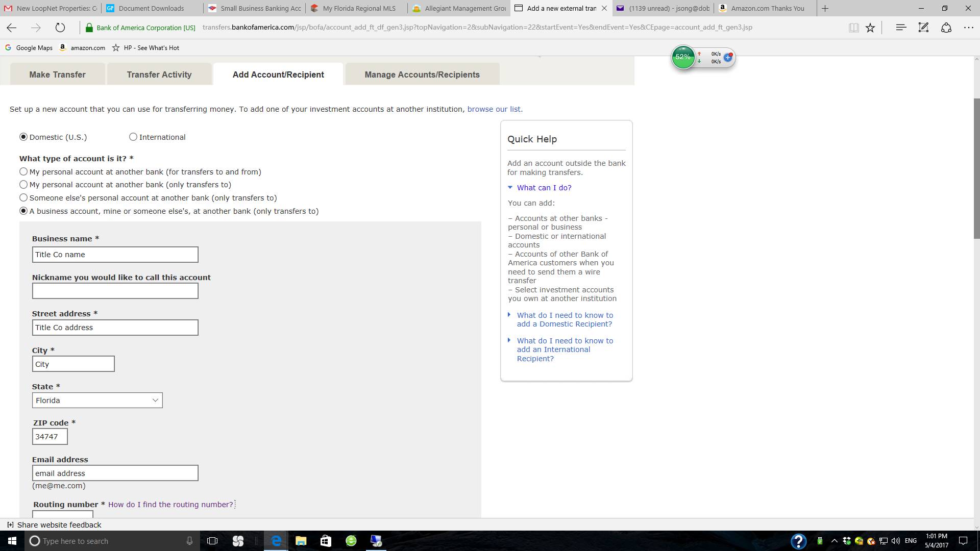Click the browser back arrow
The height and width of the screenshot is (551, 980).
click(12, 28)
